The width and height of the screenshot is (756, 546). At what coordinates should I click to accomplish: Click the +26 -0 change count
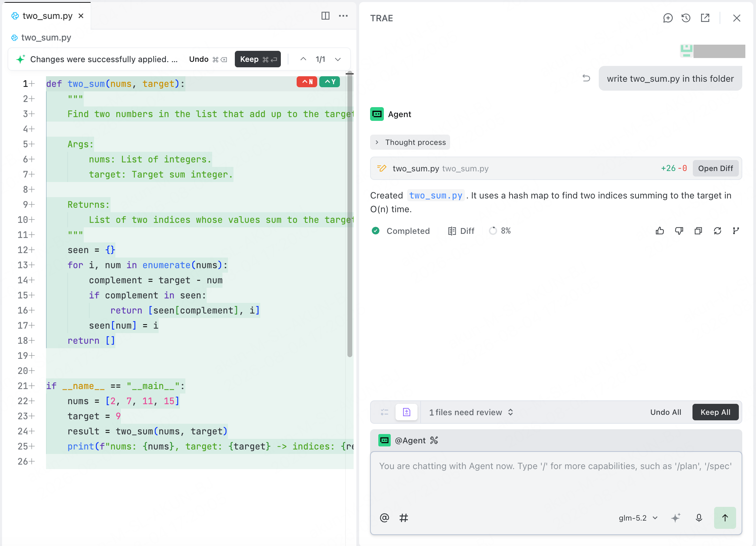pos(674,168)
